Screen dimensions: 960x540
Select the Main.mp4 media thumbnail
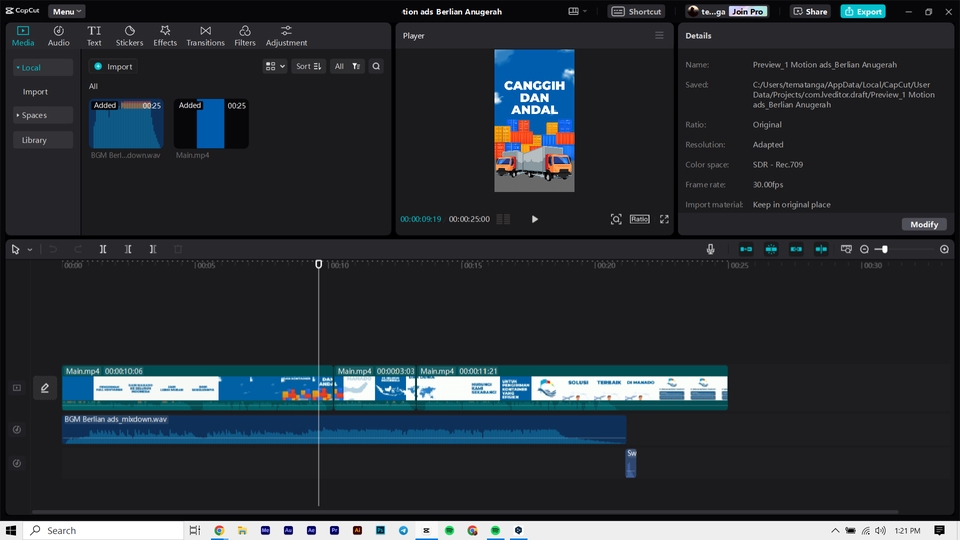(211, 124)
